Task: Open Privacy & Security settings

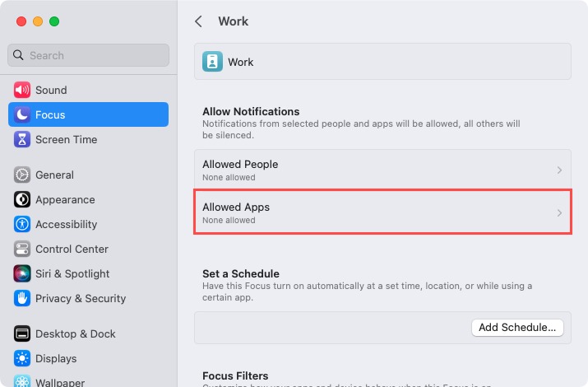Action: (x=88, y=298)
